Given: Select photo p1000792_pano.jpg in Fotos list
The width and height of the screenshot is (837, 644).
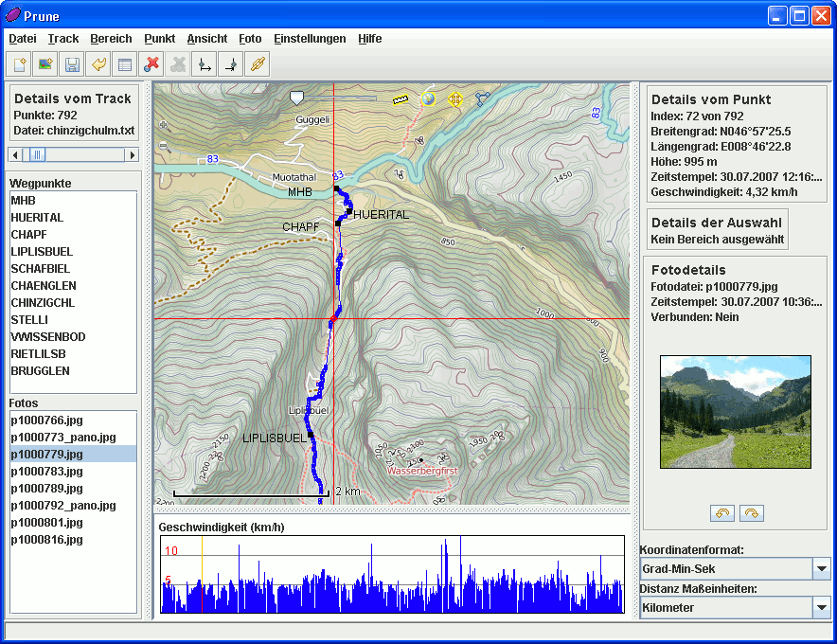Looking at the screenshot, I should tap(62, 506).
